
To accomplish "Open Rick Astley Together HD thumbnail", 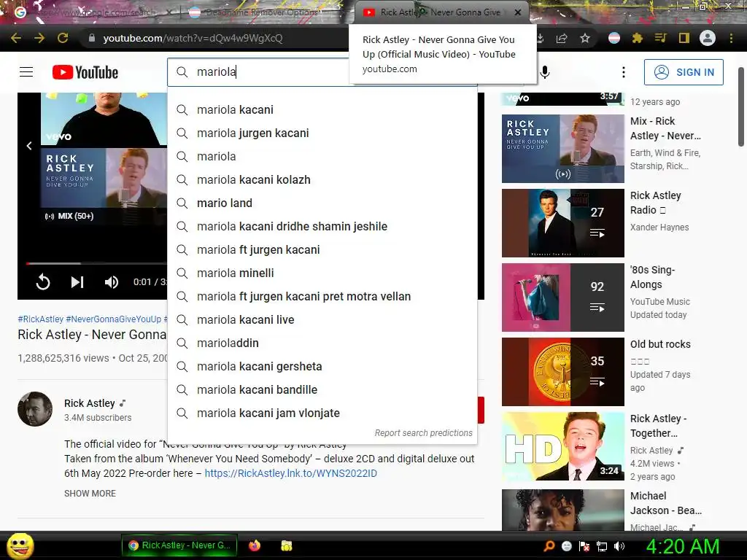I will tap(562, 446).
